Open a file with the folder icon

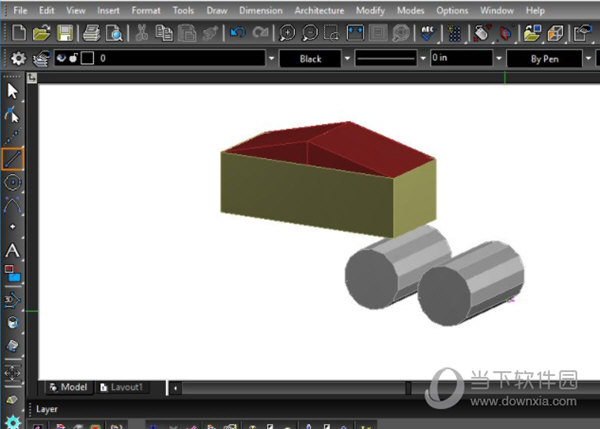click(41, 33)
